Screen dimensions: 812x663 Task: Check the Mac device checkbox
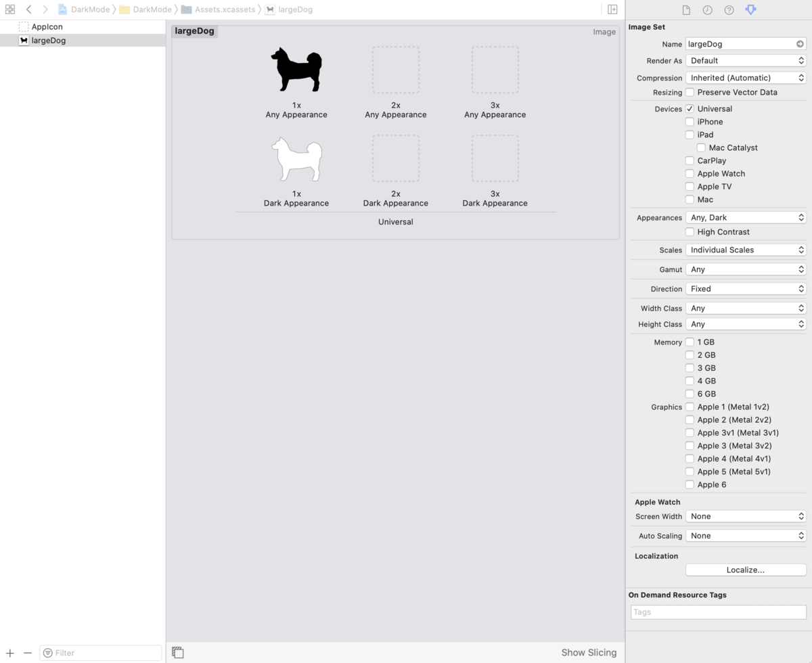690,200
